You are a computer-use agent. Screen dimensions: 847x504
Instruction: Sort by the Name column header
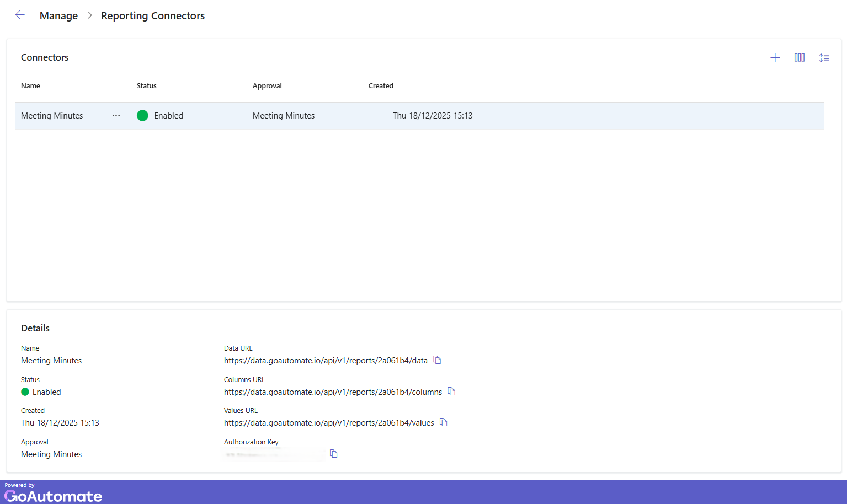30,86
